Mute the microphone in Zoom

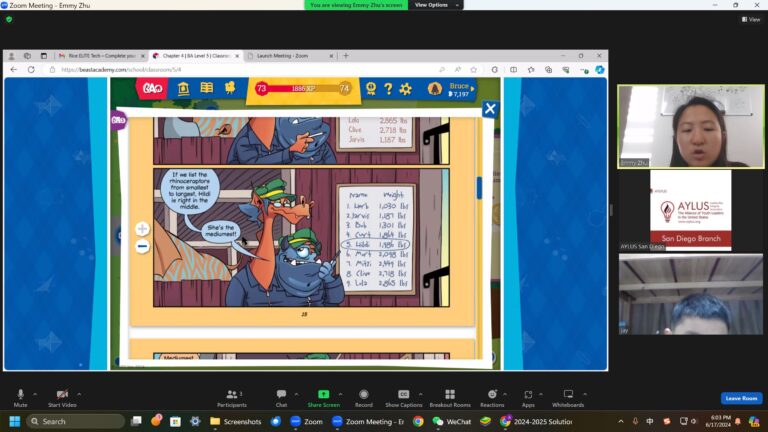[x=20, y=398]
